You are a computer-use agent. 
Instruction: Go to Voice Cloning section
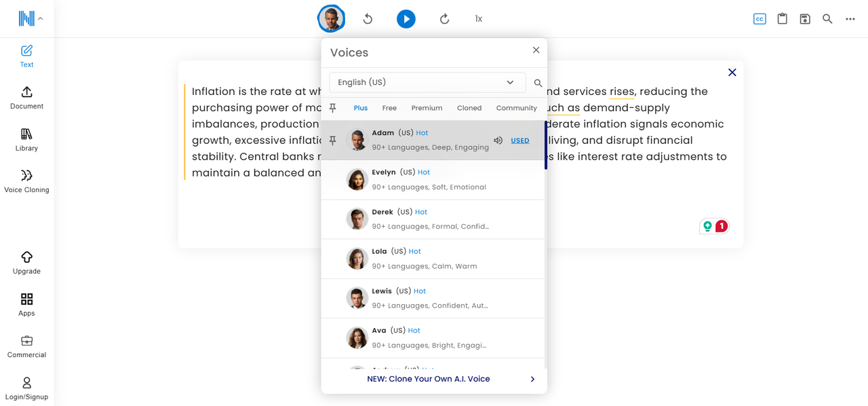click(26, 180)
